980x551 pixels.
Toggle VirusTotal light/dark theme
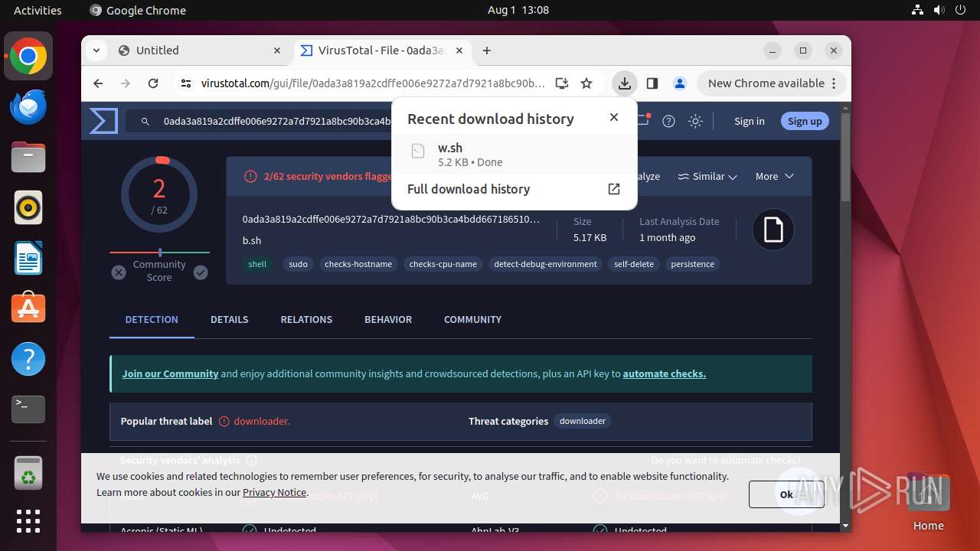click(695, 121)
